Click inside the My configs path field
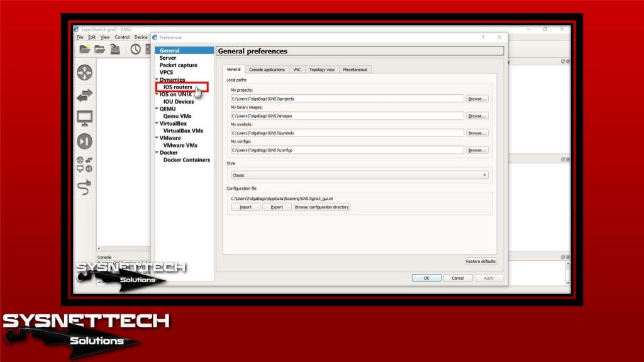 tap(347, 150)
